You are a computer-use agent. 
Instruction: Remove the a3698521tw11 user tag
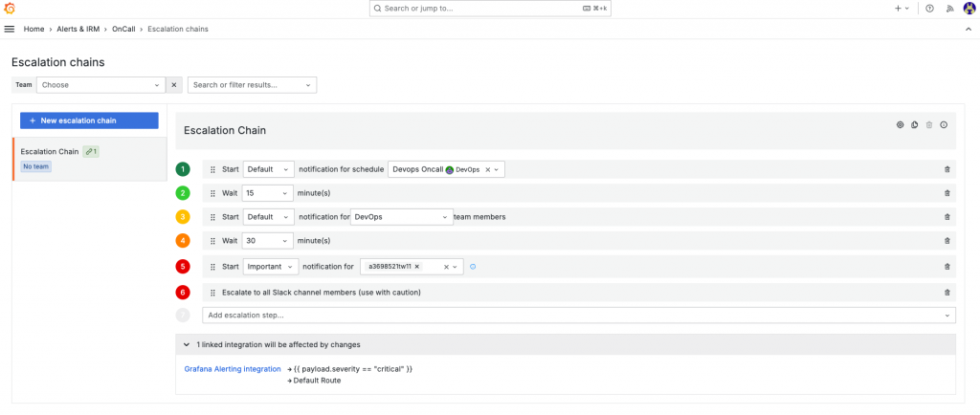[x=416, y=267]
